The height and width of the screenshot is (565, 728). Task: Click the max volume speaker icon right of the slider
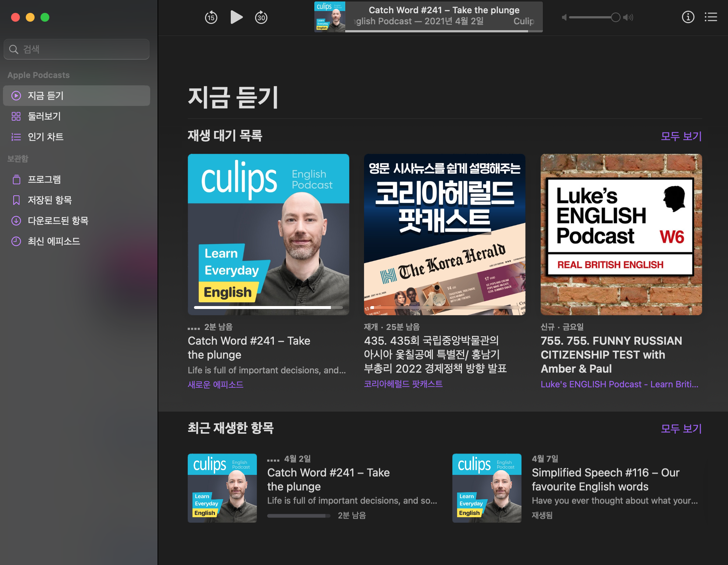[x=628, y=17]
